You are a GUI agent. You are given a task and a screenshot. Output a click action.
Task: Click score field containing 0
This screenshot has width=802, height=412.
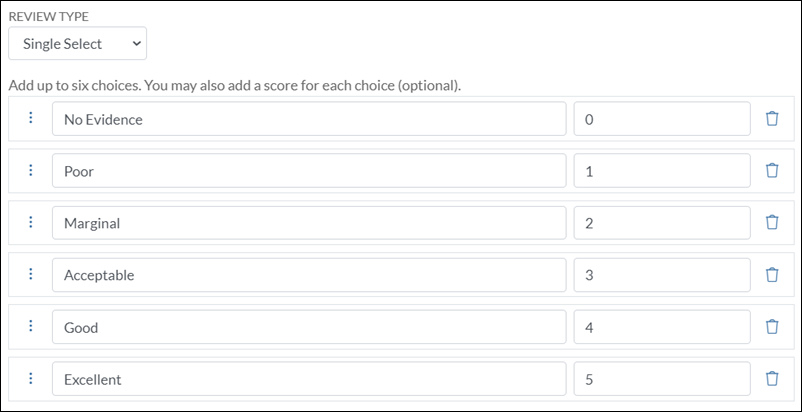point(661,119)
